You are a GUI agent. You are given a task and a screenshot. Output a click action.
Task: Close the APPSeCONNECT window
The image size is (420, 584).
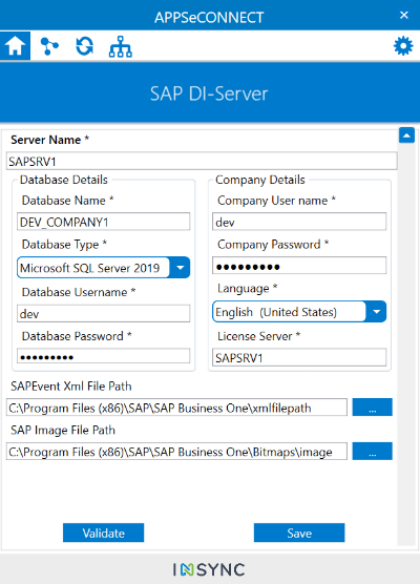pyautogui.click(x=404, y=15)
